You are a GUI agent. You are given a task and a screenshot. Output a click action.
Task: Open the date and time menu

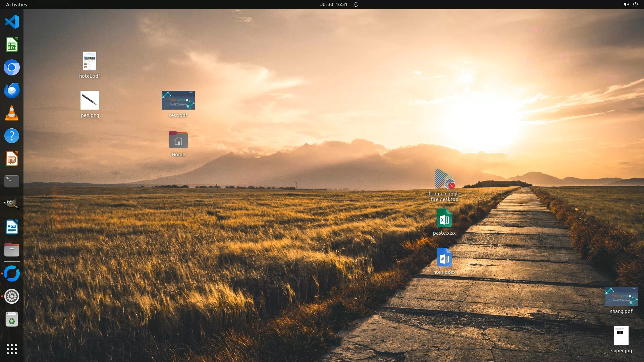pos(333,4)
